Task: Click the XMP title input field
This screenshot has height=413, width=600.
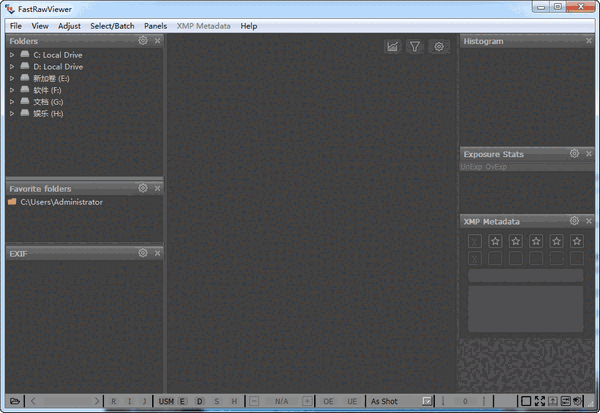Action: tap(526, 275)
